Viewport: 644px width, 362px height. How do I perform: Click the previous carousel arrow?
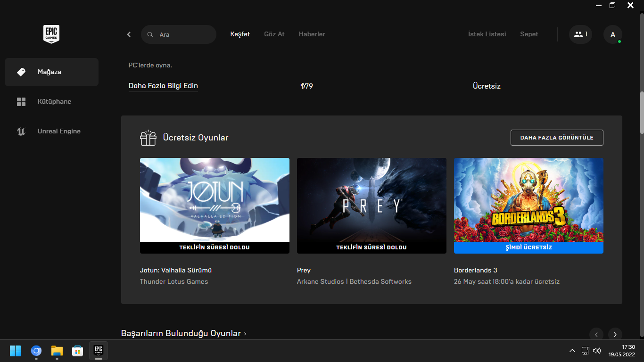[596, 334]
